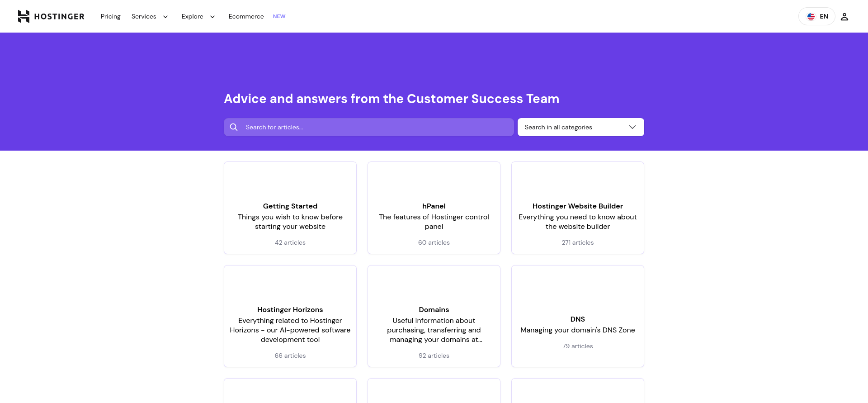
Task: Click the 92 articles count
Action: (434, 356)
